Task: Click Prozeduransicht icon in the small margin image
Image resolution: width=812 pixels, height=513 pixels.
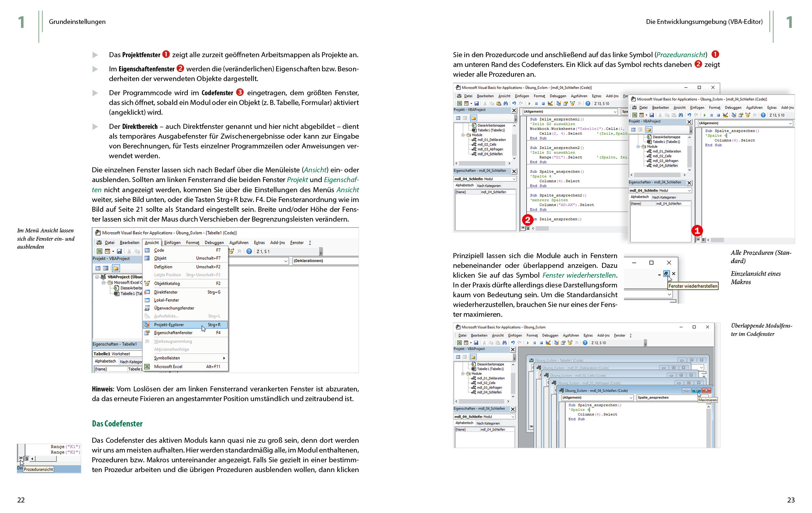Action: [x=21, y=458]
